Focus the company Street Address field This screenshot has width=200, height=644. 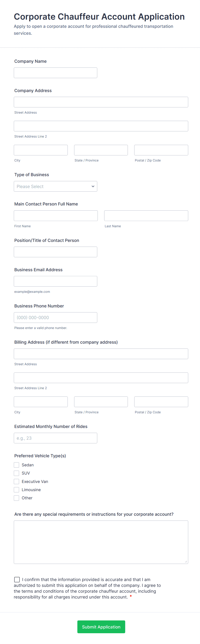(101, 102)
